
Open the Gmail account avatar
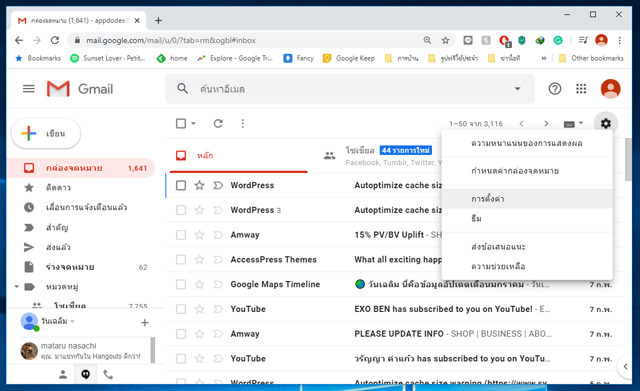610,89
